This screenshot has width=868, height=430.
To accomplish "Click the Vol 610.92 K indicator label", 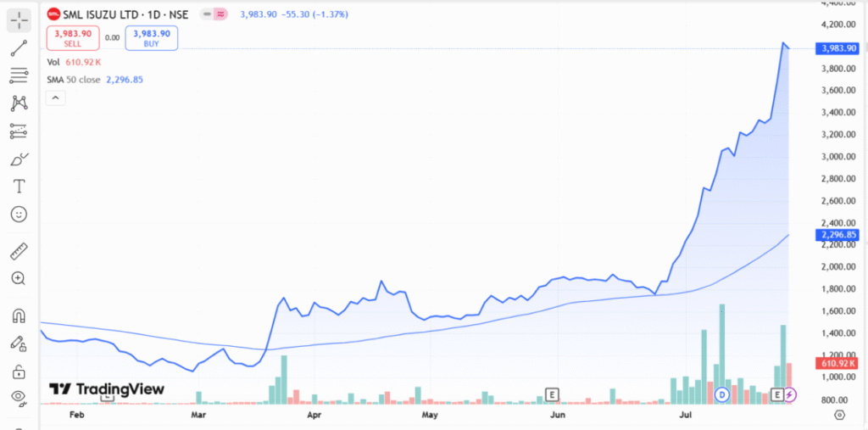I will pyautogui.click(x=74, y=62).
